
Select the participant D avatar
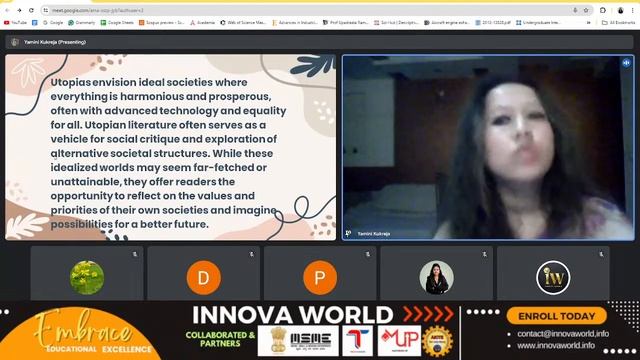(x=204, y=278)
